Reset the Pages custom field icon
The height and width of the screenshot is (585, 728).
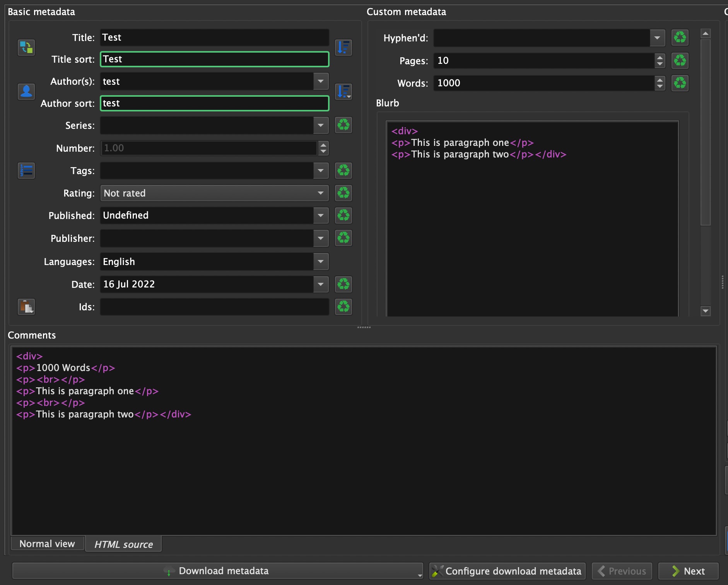pyautogui.click(x=680, y=61)
